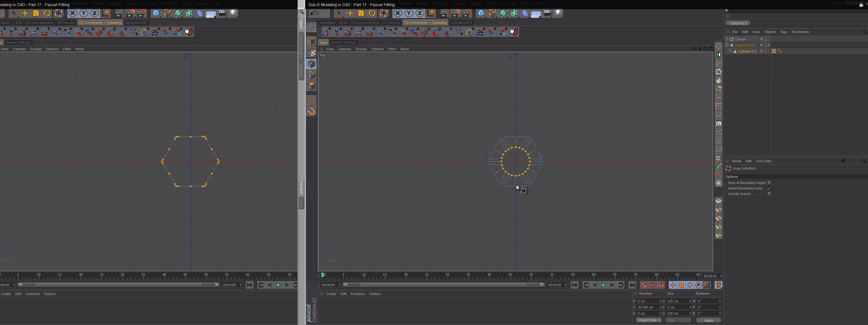Switch to the Render Settings tab
This screenshot has width=868, height=325.
tap(343, 43)
